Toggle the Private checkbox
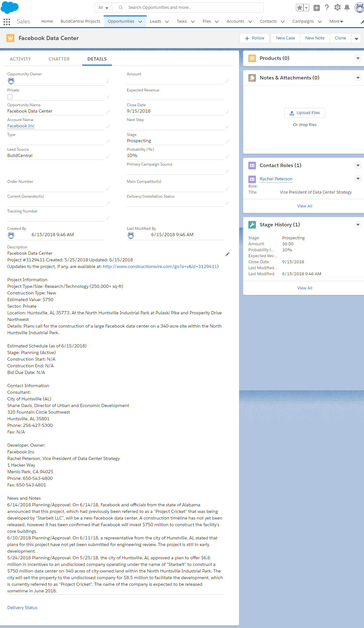Viewport: 364px width, 628px height. (10, 97)
